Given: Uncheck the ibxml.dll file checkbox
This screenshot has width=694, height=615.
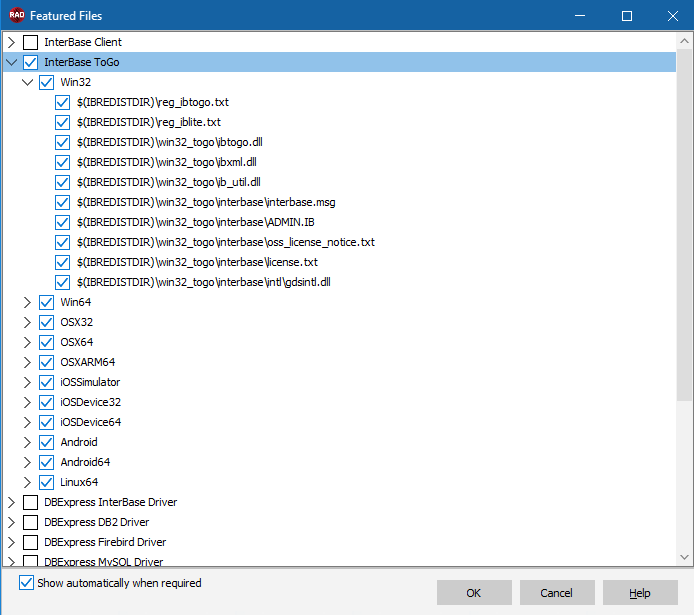Looking at the screenshot, I should point(62,162).
